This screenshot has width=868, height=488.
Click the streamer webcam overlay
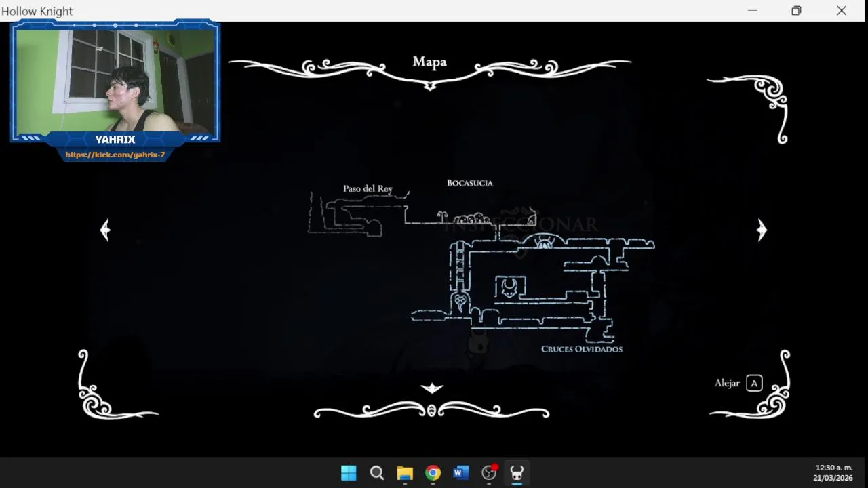point(115,81)
